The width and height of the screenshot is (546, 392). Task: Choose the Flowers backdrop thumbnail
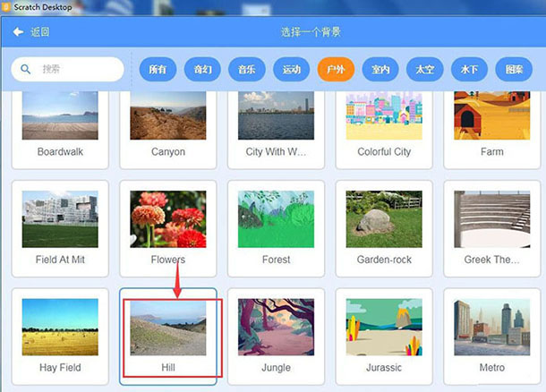(x=168, y=219)
